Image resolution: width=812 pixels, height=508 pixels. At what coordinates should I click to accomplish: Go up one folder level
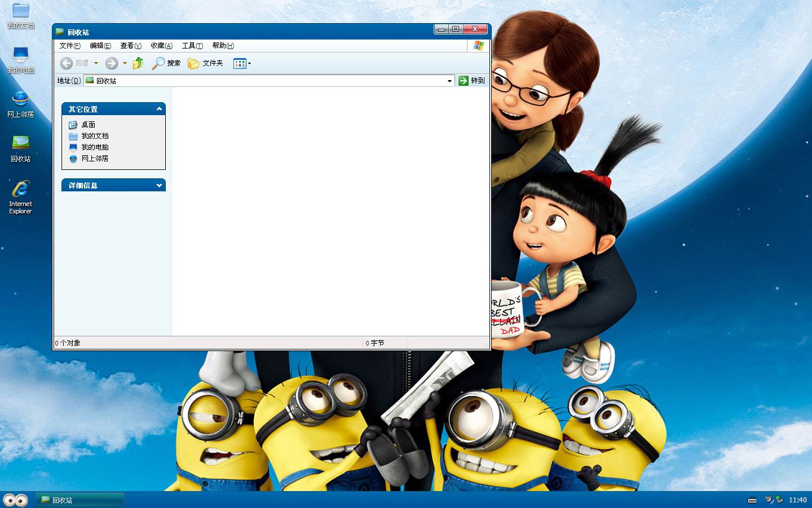coord(138,63)
